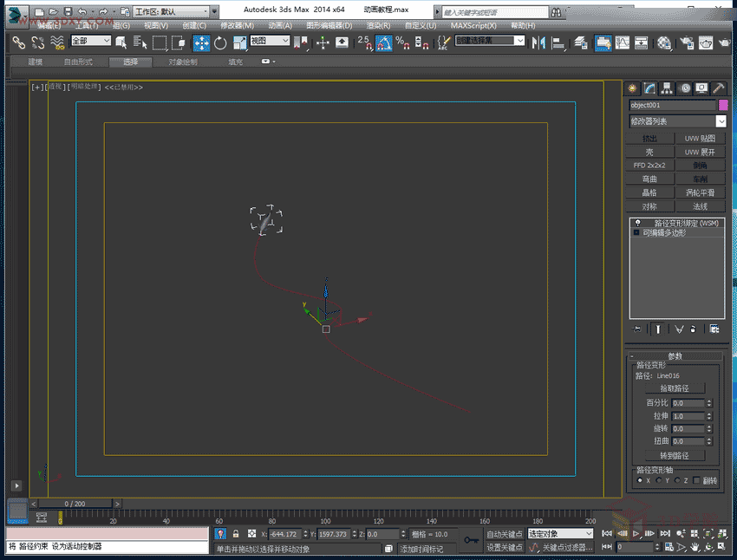
Task: Click the 涡轮平滑 modifier button
Action: (x=700, y=192)
